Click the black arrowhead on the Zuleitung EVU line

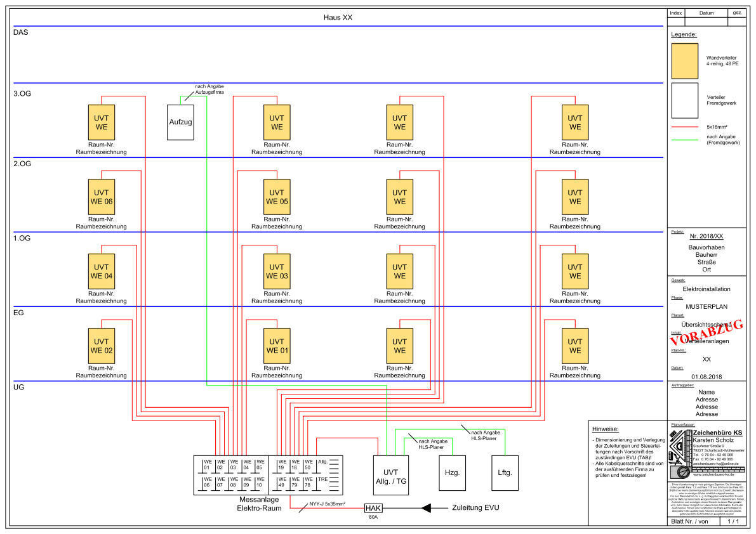pyautogui.click(x=435, y=507)
